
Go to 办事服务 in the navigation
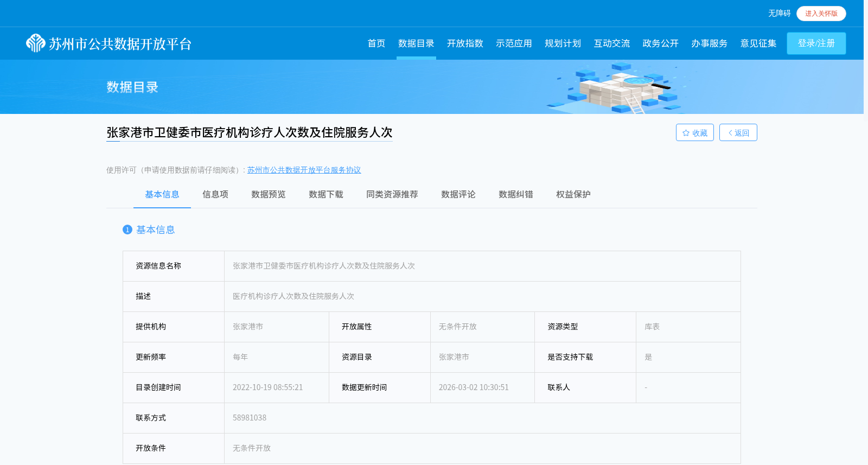tap(709, 43)
